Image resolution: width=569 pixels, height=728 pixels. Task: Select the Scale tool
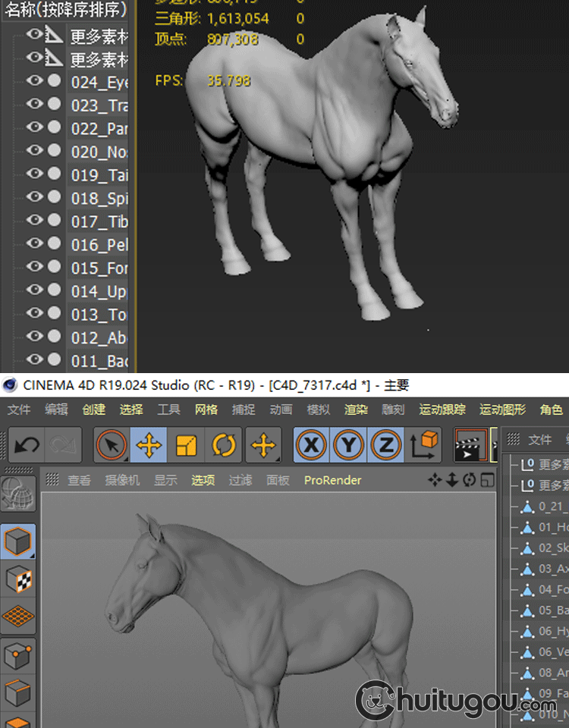click(x=186, y=445)
